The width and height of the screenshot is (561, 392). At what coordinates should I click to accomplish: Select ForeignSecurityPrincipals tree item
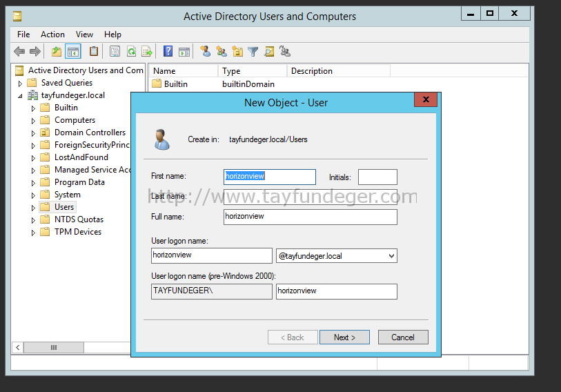92,145
